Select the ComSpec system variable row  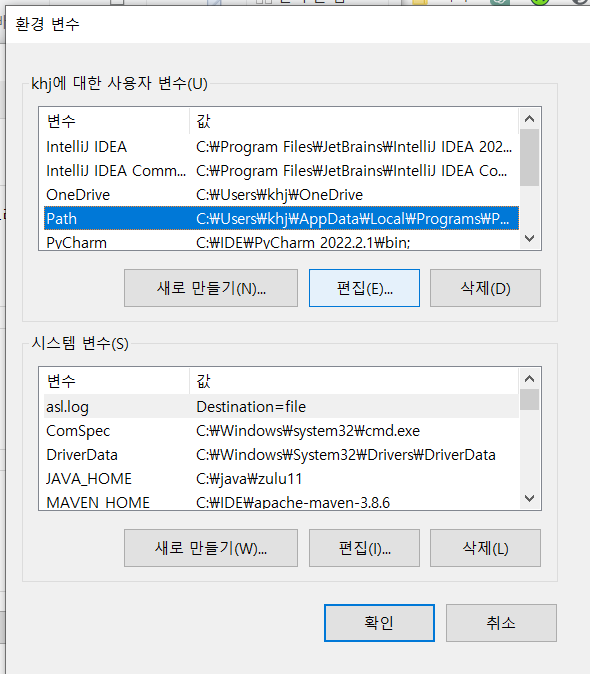coord(281,431)
